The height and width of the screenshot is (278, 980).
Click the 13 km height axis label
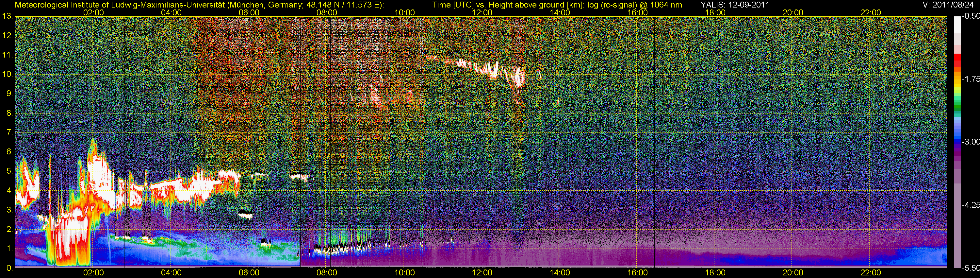(x=7, y=16)
